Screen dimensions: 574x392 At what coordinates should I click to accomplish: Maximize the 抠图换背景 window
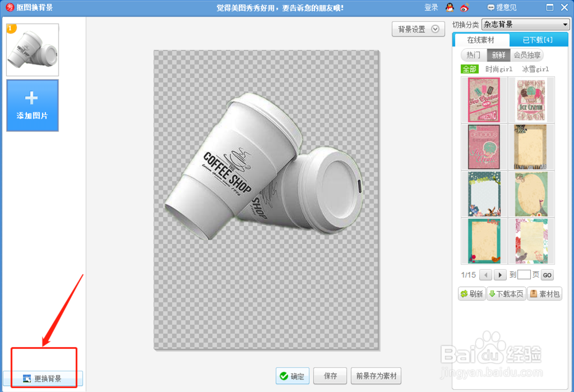550,7
